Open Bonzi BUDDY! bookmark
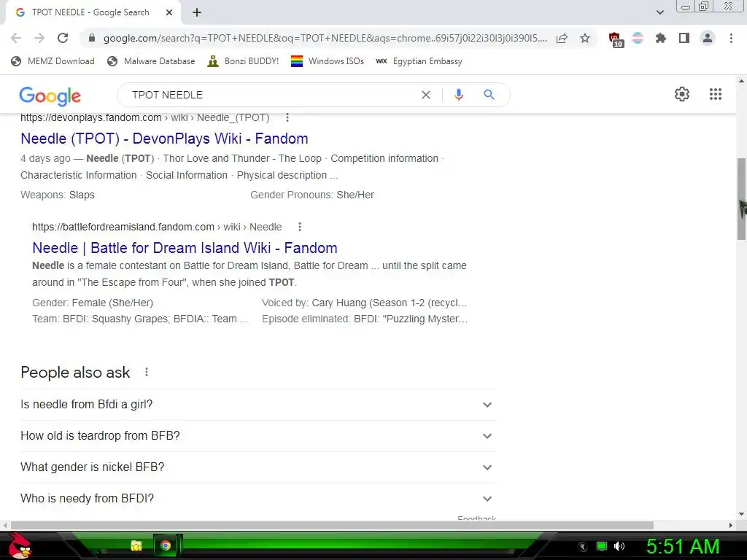The height and width of the screenshot is (560, 747). click(243, 61)
